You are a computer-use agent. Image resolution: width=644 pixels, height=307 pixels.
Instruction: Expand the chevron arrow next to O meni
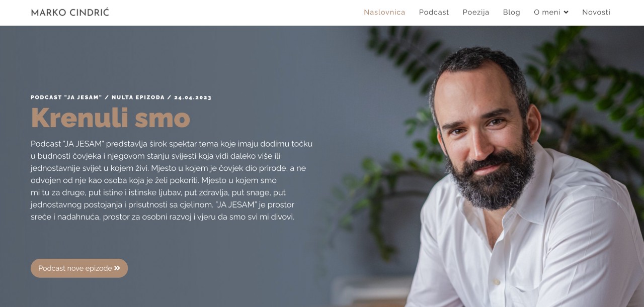[566, 13]
